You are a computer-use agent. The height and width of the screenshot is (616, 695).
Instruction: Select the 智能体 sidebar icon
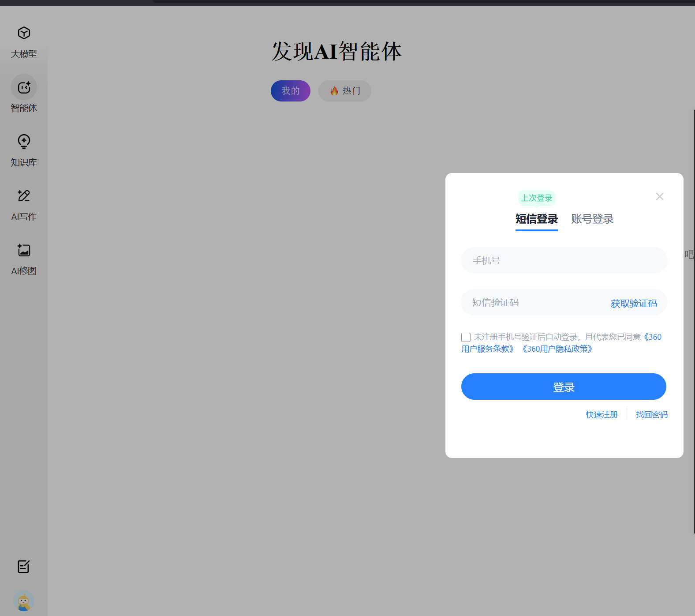point(24,87)
